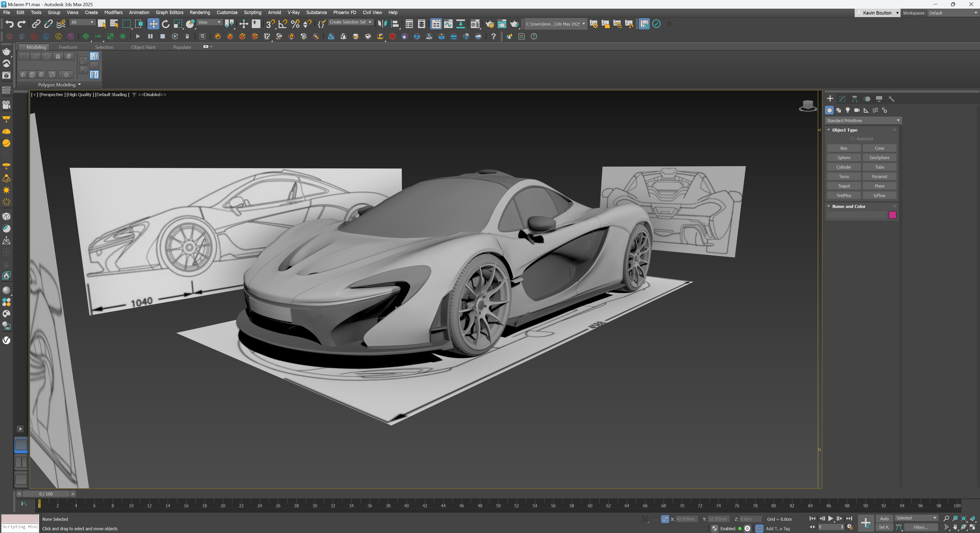Toggle Auto Key mode
Screen dimensions: 980x533
pyautogui.click(x=884, y=518)
